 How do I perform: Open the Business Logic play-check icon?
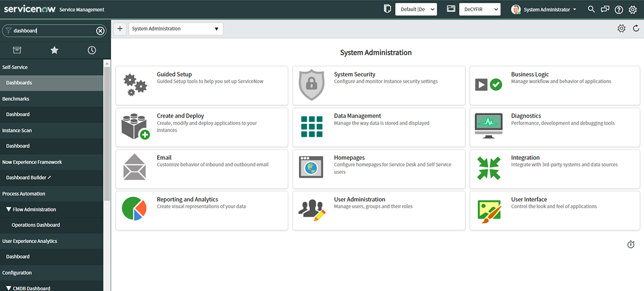point(488,84)
